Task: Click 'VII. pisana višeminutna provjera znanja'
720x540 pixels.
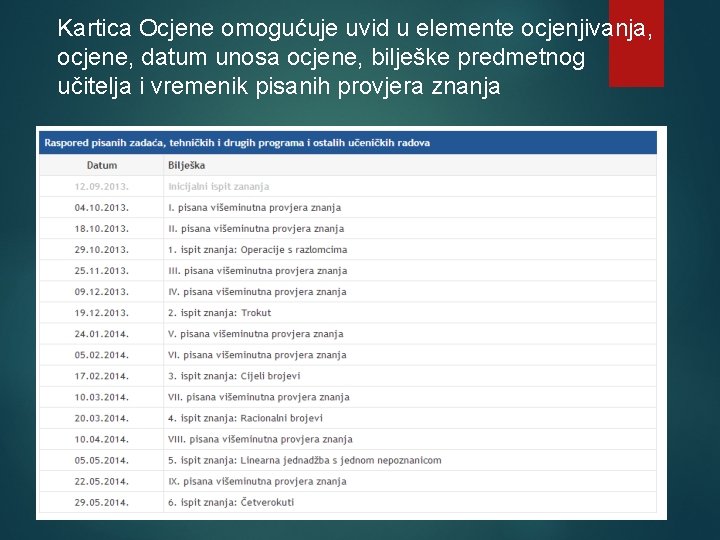Action: [259, 398]
